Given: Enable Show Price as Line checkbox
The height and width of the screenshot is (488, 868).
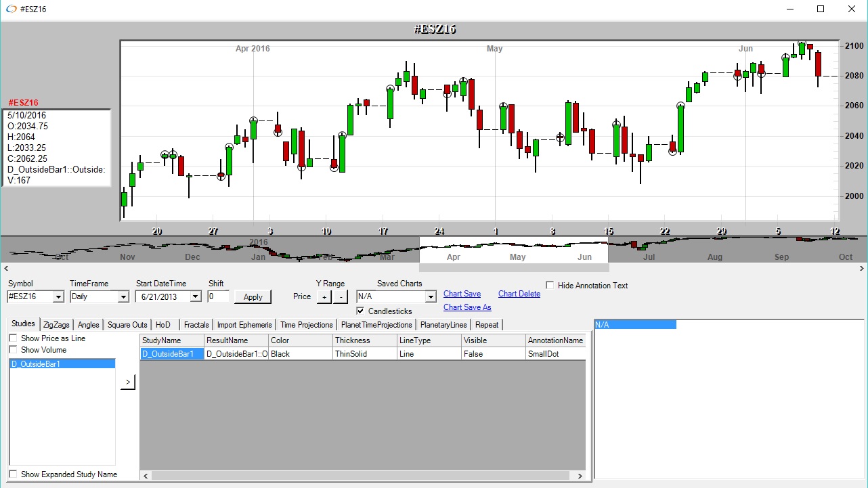Looking at the screenshot, I should click(14, 338).
